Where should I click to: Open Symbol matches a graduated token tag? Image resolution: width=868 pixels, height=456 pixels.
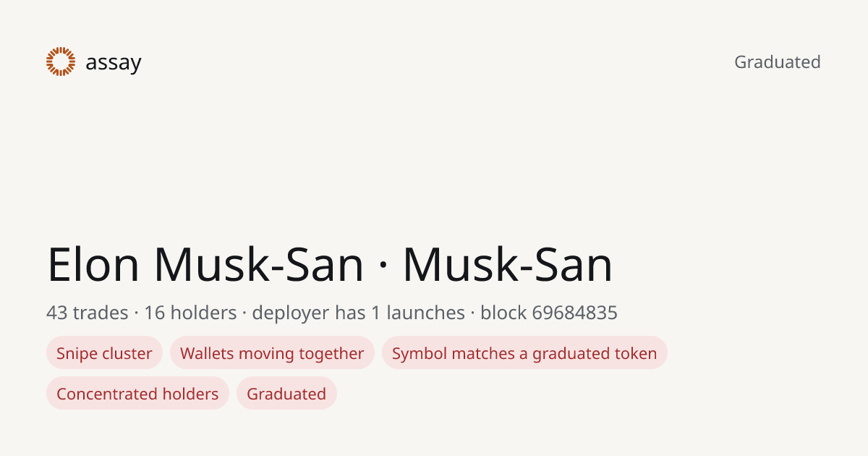(x=524, y=353)
